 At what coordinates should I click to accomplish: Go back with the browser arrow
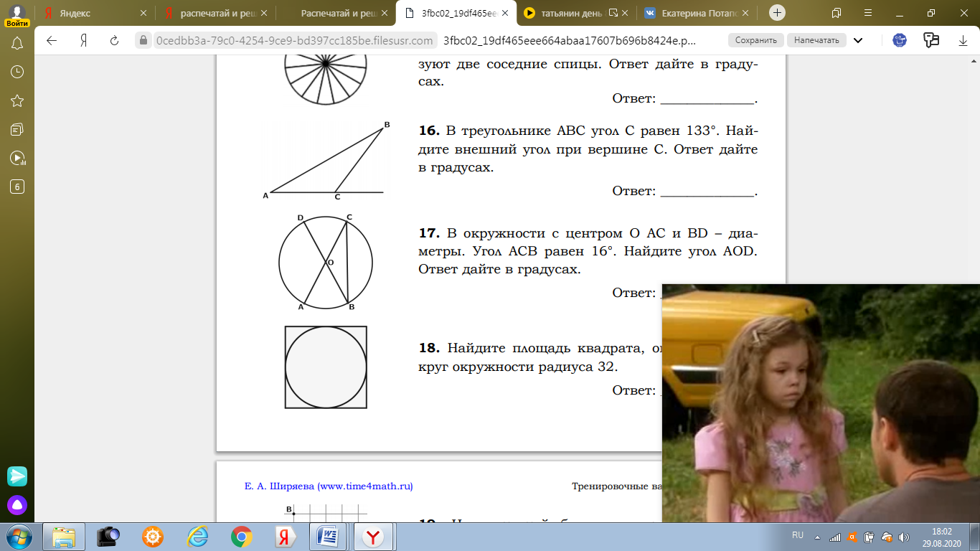pyautogui.click(x=52, y=40)
